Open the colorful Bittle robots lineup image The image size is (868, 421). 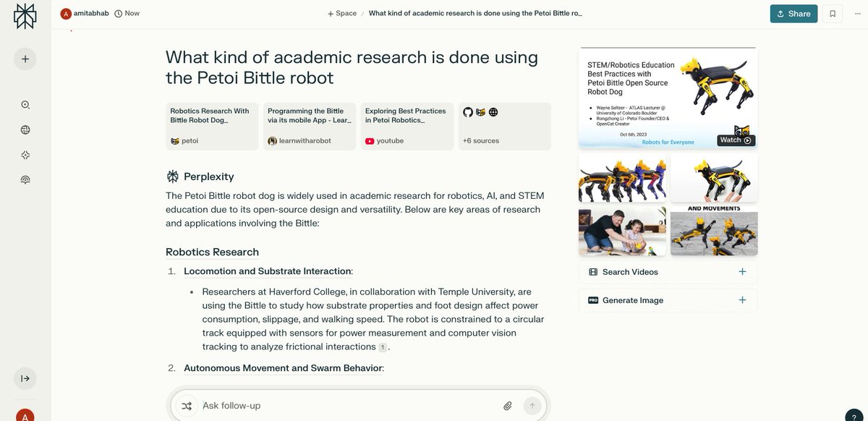click(x=622, y=178)
